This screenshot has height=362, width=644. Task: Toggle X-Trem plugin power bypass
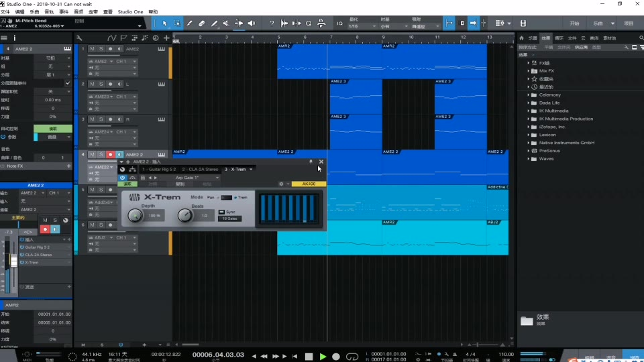coord(122,178)
